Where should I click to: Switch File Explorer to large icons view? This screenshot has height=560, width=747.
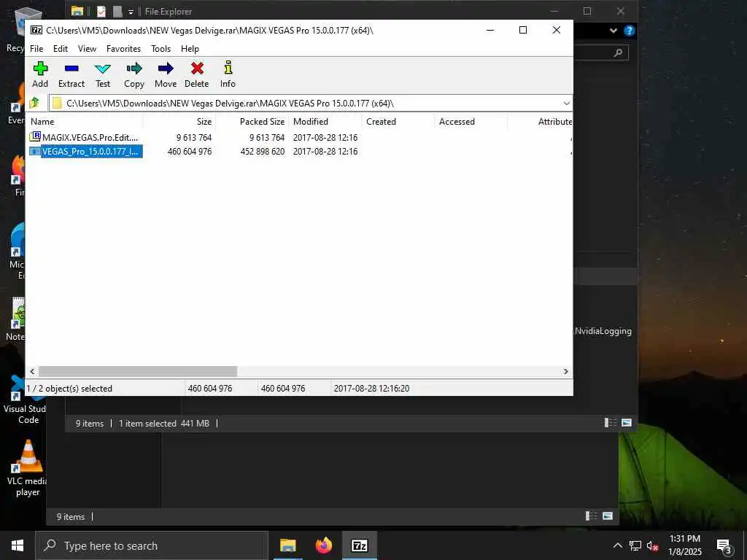click(627, 423)
